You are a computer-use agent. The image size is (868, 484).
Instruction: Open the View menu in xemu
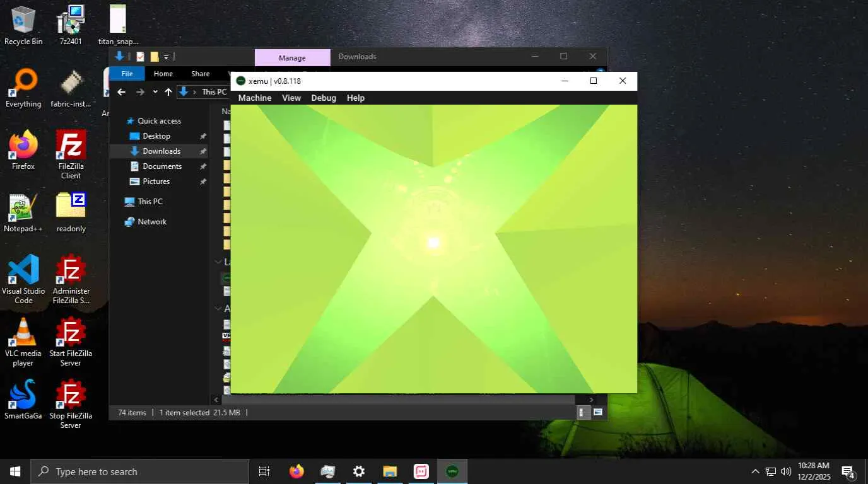click(x=291, y=98)
